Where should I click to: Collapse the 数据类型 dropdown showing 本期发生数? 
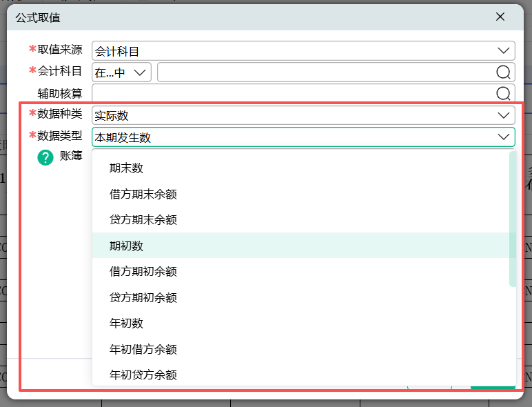click(x=303, y=137)
